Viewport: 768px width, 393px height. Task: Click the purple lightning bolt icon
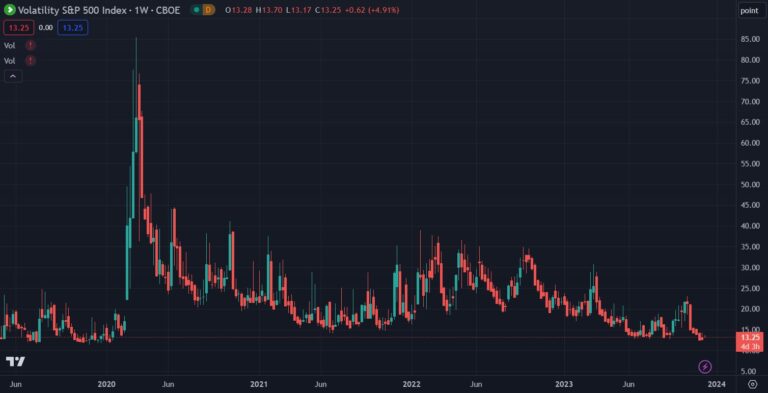pos(705,366)
